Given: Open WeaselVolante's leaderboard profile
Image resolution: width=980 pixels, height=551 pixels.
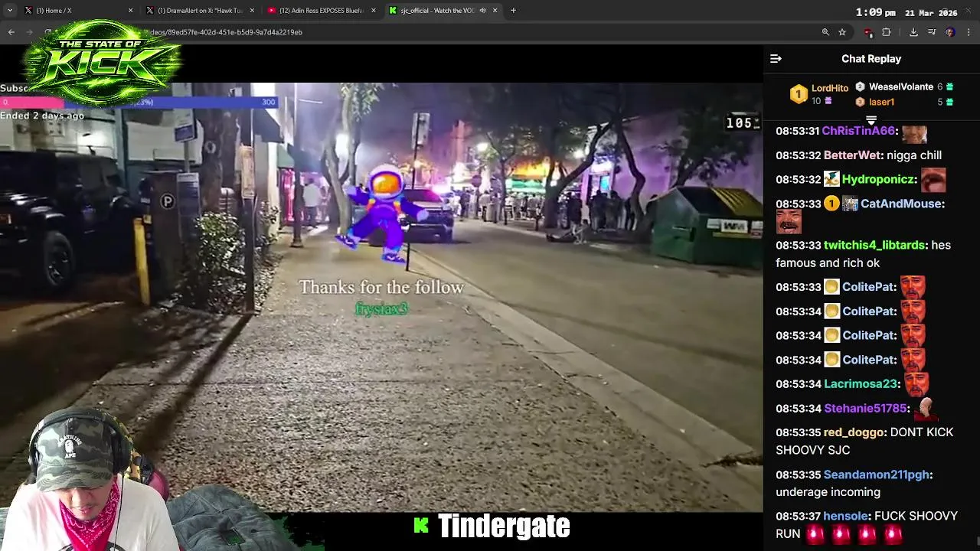Looking at the screenshot, I should click(x=901, y=86).
